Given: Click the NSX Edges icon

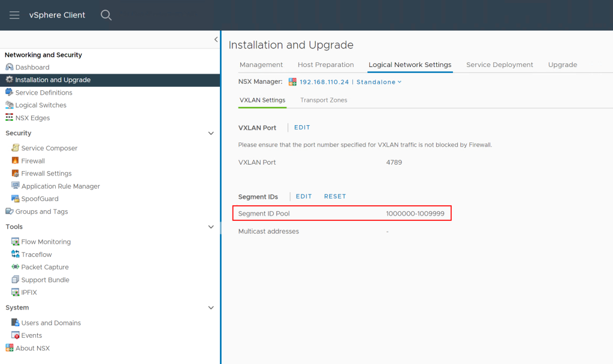Looking at the screenshot, I should (x=9, y=118).
